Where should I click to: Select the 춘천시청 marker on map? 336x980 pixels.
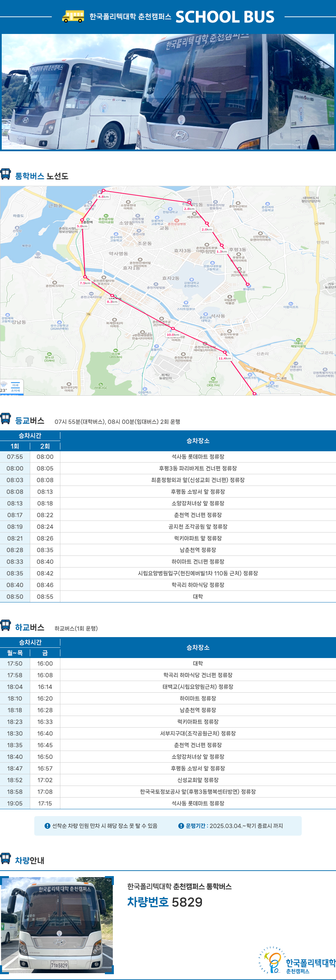pos(139,232)
